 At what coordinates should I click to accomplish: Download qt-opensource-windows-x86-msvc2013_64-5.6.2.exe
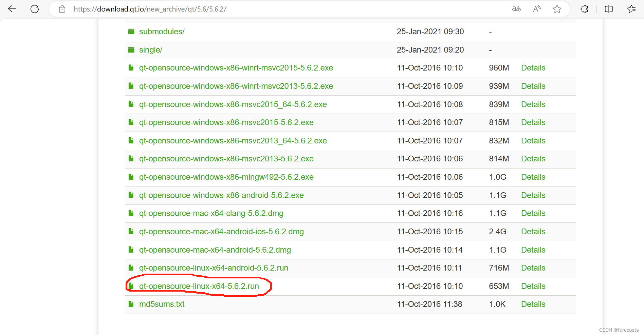[233, 141]
